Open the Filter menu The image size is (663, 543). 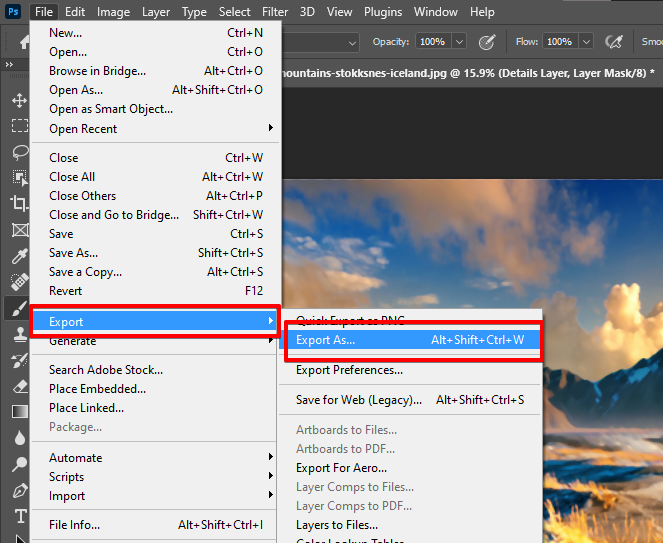pos(275,12)
